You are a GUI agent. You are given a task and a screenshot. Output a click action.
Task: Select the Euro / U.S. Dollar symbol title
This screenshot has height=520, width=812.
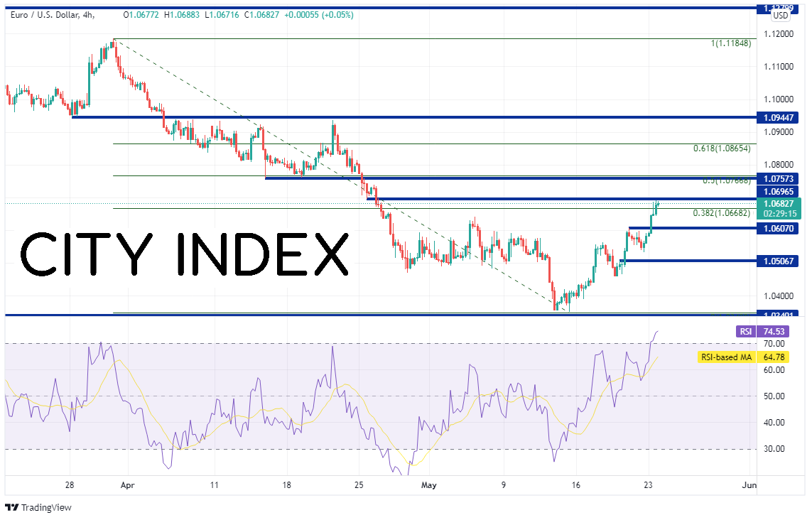(53, 15)
